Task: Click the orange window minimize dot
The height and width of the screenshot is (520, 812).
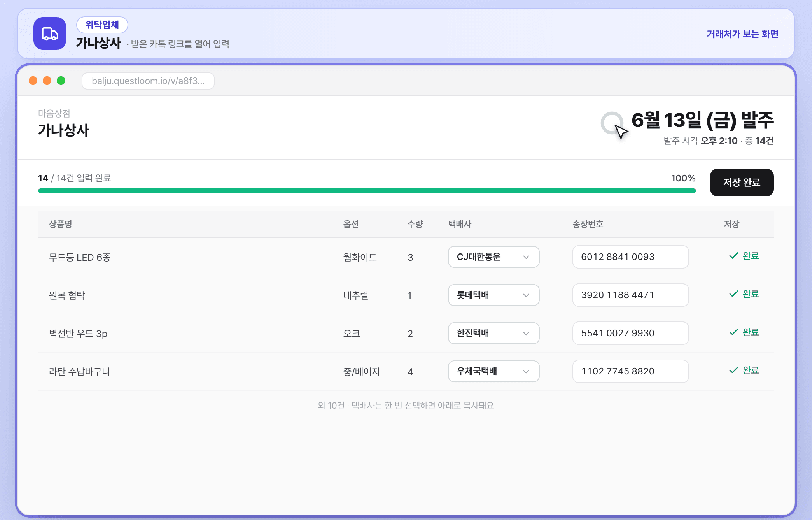Action: [47, 81]
